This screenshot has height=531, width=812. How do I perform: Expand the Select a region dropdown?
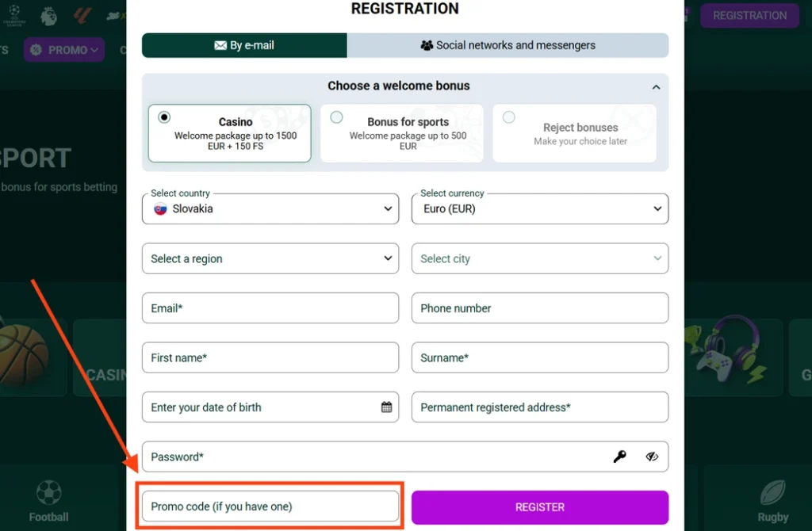tap(270, 258)
